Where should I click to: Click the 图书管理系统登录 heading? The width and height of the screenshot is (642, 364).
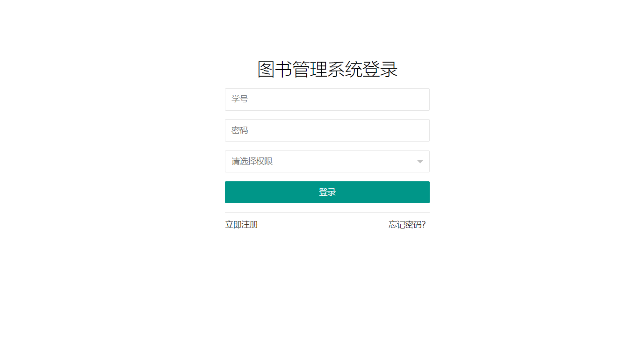coord(327,70)
